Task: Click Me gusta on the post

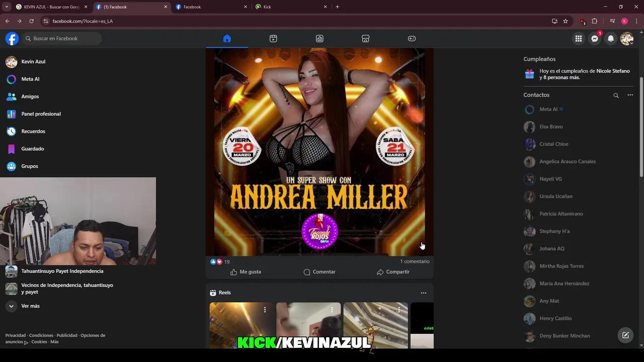Action: 246,272
